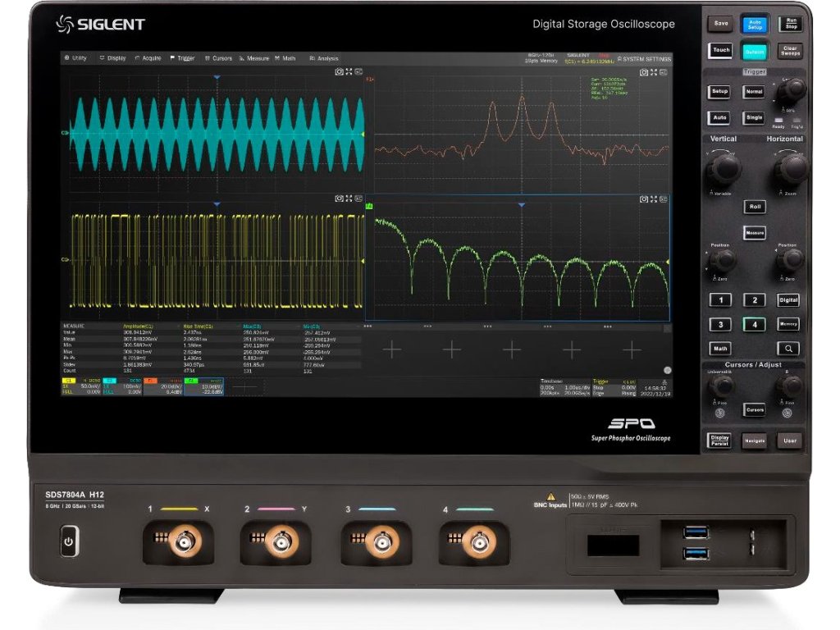Push the blue Auto Setup button
The image size is (840, 630).
[755, 25]
